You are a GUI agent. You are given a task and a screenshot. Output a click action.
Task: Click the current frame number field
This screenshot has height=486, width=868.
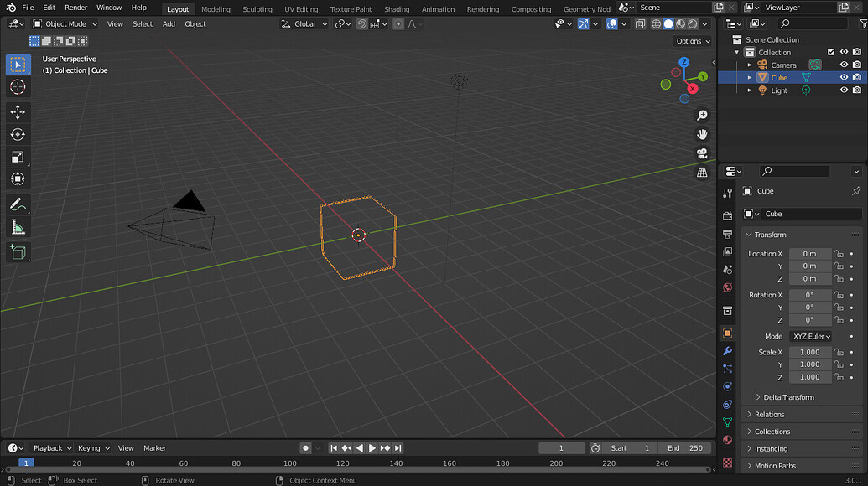561,448
